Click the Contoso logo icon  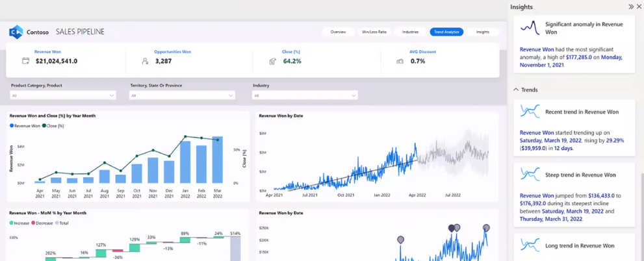pos(16,32)
